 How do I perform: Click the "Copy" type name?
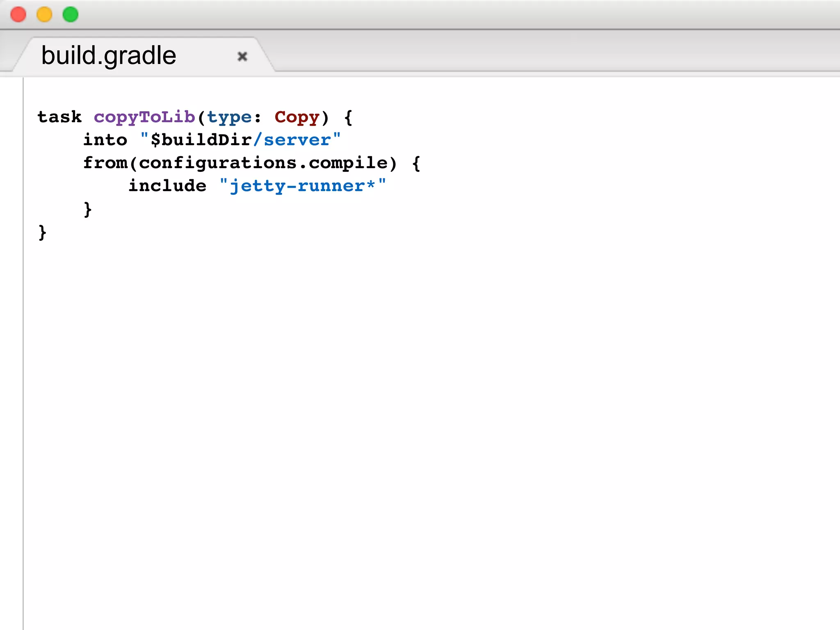297,118
